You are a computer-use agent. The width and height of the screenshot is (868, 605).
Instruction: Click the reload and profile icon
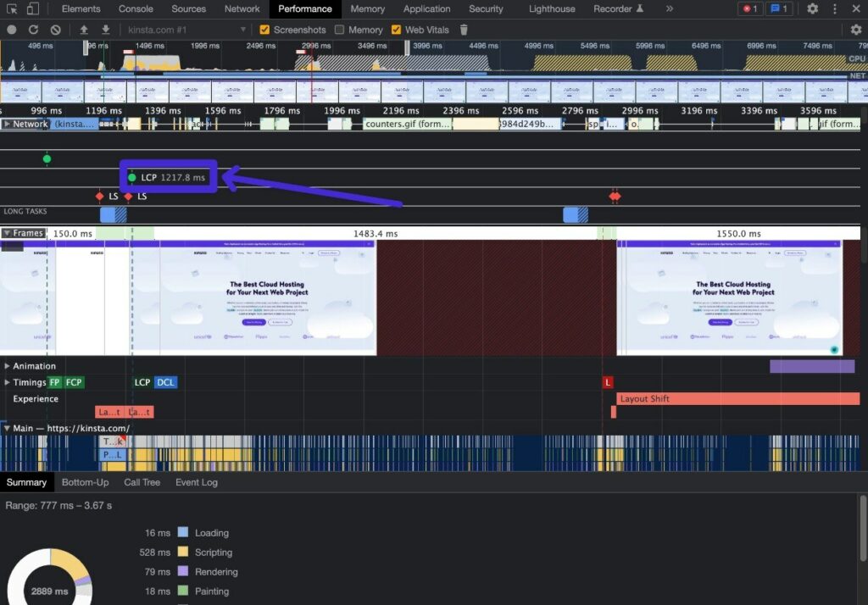(33, 30)
